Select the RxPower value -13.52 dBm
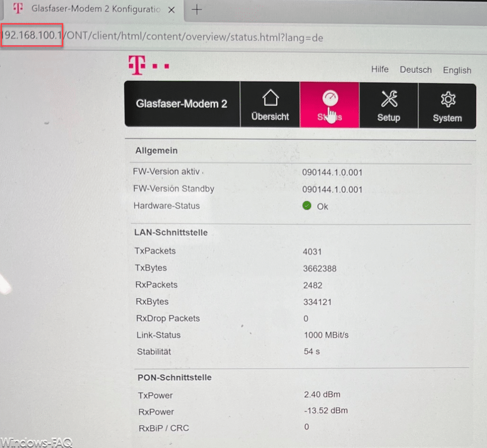Screen dimensions: 487x448 [326, 411]
